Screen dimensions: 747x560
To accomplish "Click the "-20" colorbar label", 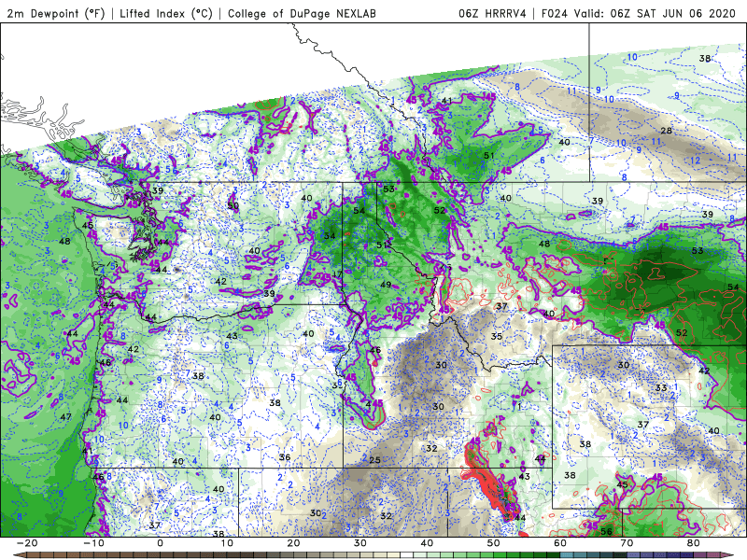I will tap(27, 543).
